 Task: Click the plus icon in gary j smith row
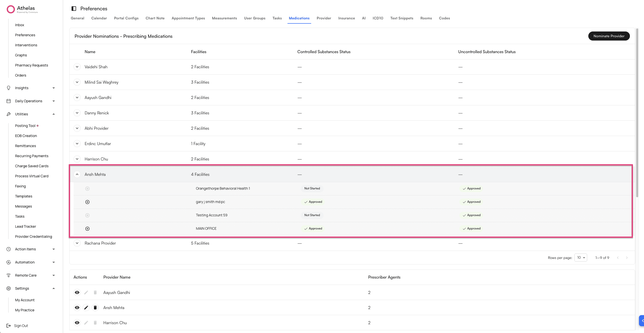(x=87, y=202)
